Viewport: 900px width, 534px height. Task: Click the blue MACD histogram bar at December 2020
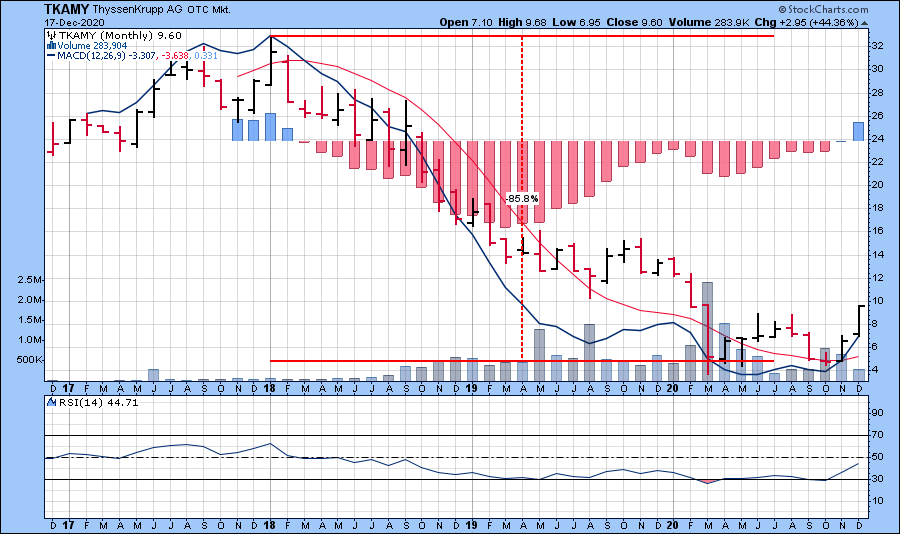coord(859,131)
